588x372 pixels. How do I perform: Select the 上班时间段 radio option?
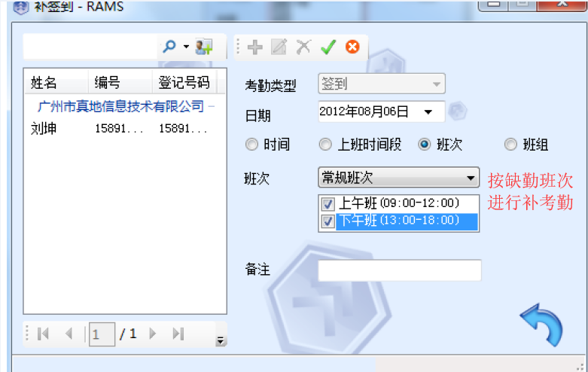pos(325,145)
